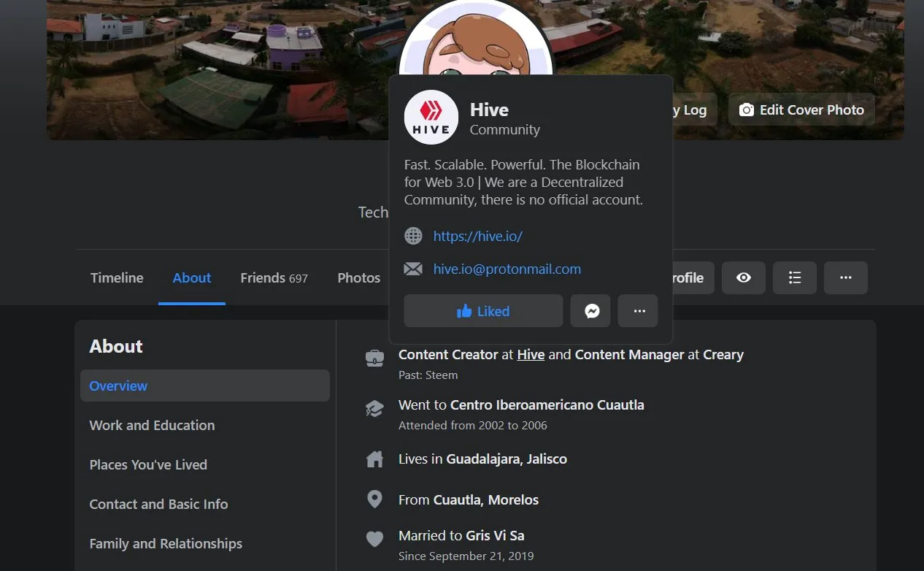Click the envelope icon beside email address
This screenshot has height=571, width=924.
[413, 269]
